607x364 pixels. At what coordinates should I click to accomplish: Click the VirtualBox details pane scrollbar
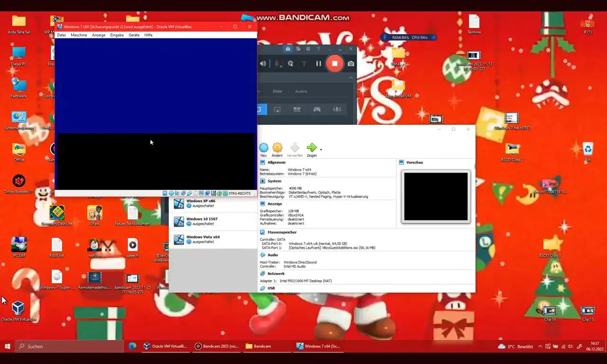point(475,167)
